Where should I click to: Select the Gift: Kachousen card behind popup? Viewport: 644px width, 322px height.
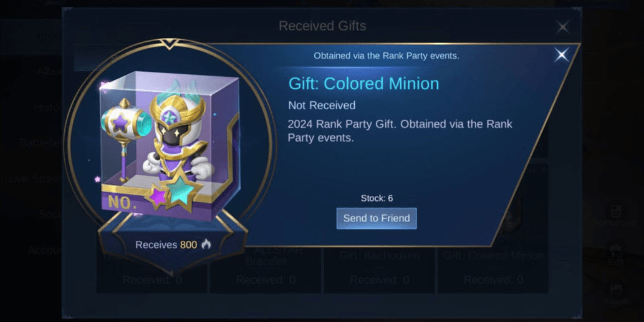tap(379, 268)
